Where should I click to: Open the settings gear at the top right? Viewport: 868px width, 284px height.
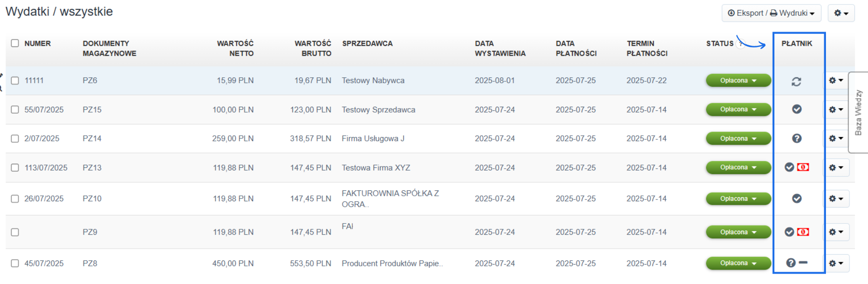(841, 13)
